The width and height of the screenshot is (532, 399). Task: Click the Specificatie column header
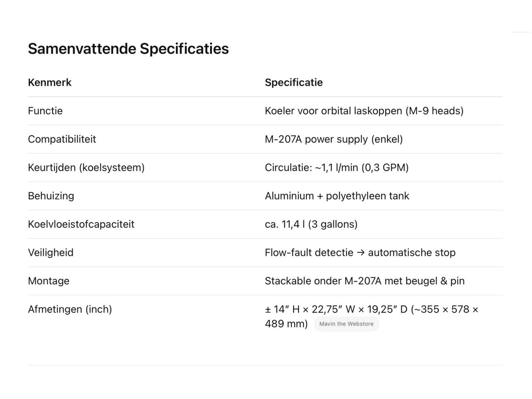pyautogui.click(x=294, y=82)
